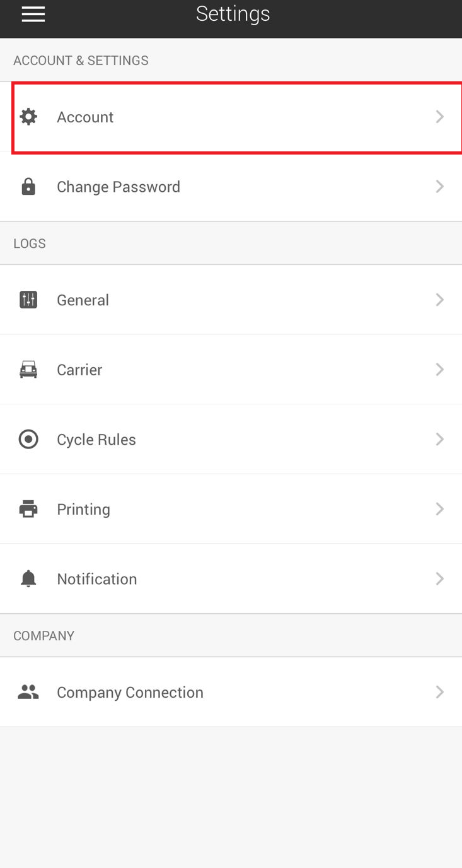Select the Change Password option

coord(231,187)
